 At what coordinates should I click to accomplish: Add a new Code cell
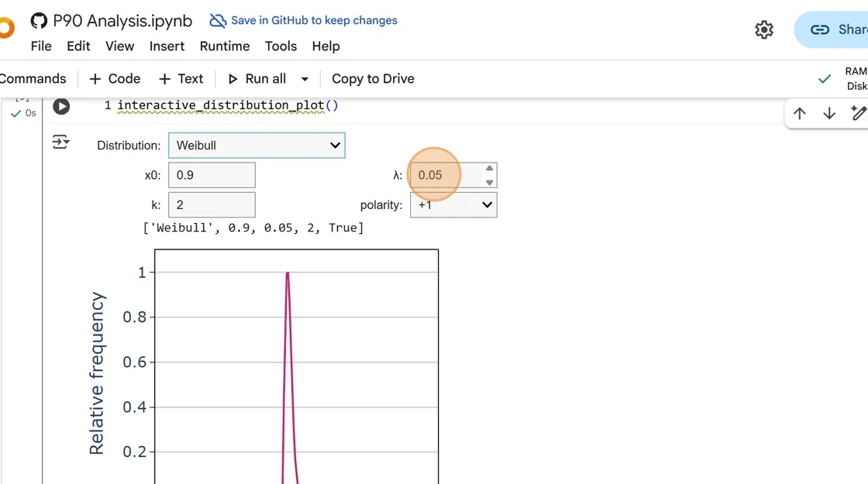point(115,79)
